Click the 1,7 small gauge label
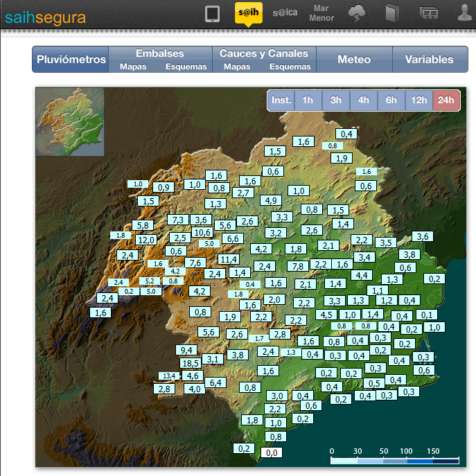Screen dimensions: 476x476 259,339
